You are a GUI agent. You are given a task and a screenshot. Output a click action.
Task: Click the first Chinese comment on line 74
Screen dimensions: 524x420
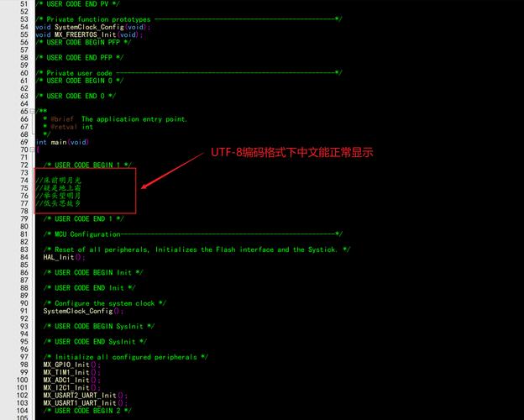tap(59, 181)
